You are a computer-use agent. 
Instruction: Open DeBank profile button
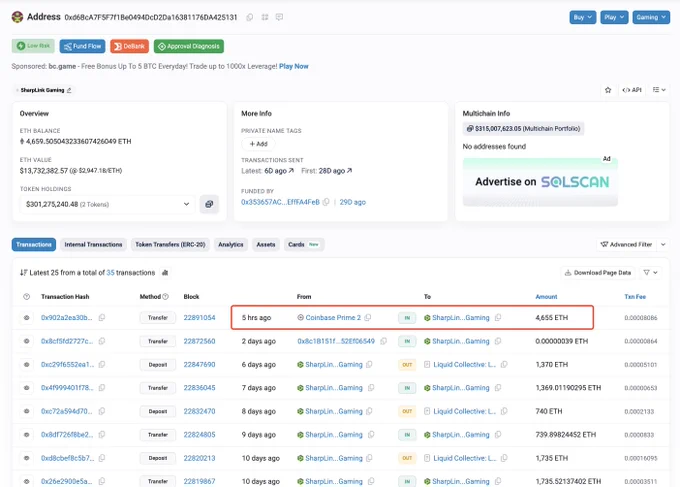[x=129, y=46]
